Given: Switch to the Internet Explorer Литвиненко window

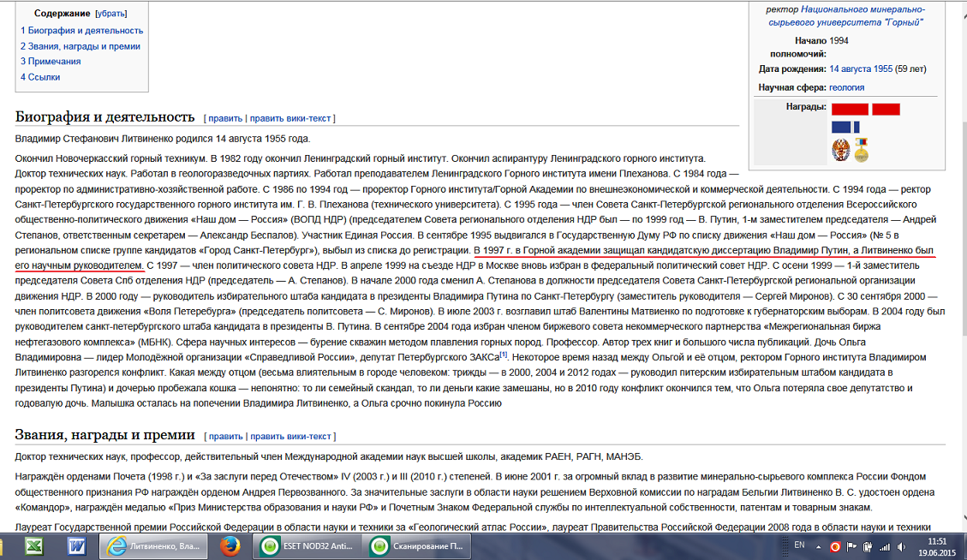Looking at the screenshot, I should click(x=154, y=546).
